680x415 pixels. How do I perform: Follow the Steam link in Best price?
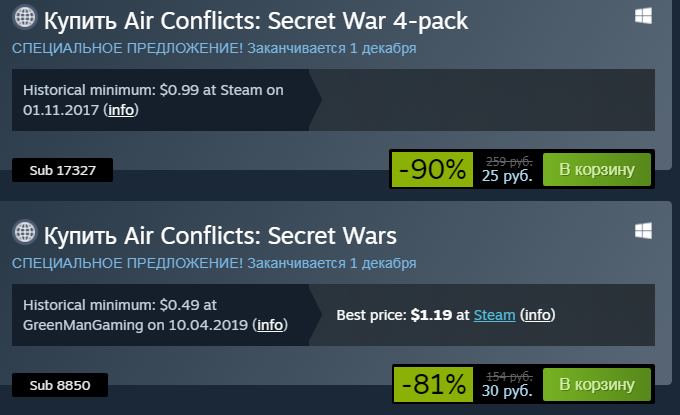[494, 315]
